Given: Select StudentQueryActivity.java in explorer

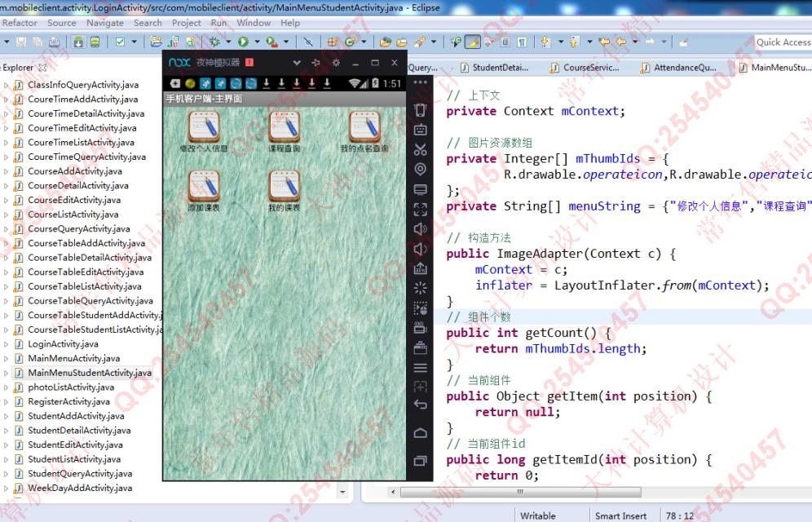Looking at the screenshot, I should (74, 474).
